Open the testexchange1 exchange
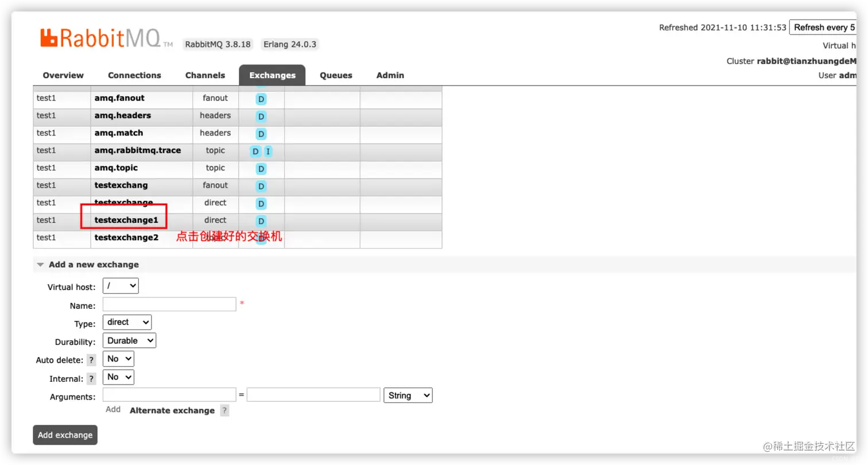The width and height of the screenshot is (868, 465). 126,220
